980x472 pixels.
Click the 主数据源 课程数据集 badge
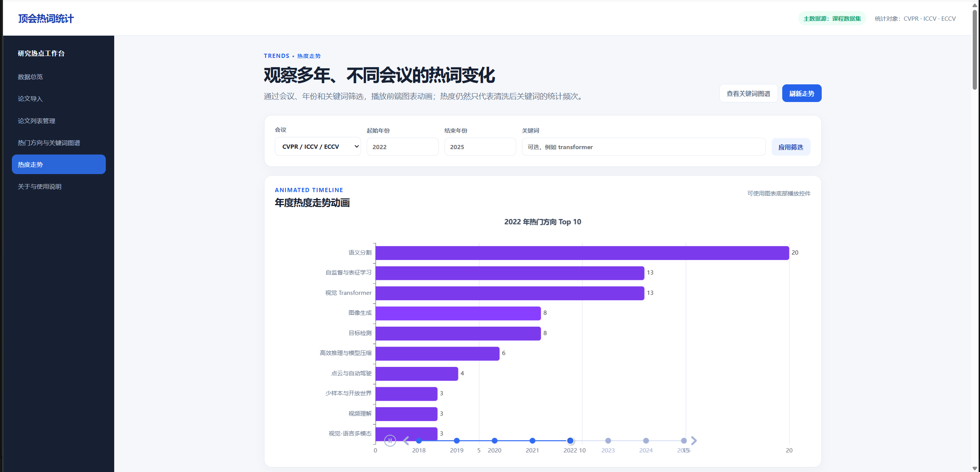832,18
